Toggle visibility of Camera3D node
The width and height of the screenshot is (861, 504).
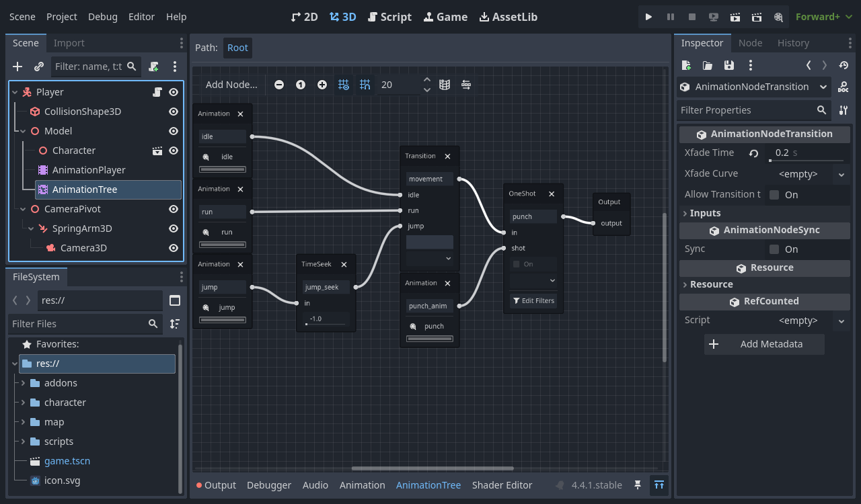point(174,248)
